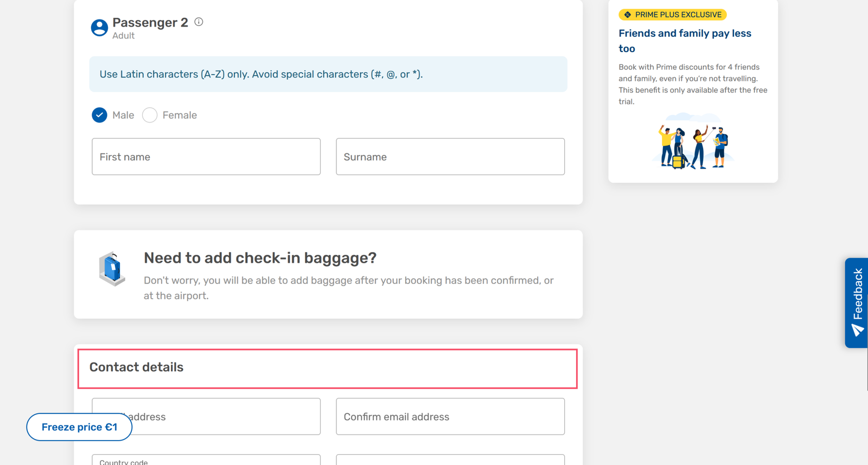
Task: Focus the First name field
Action: [x=206, y=157]
